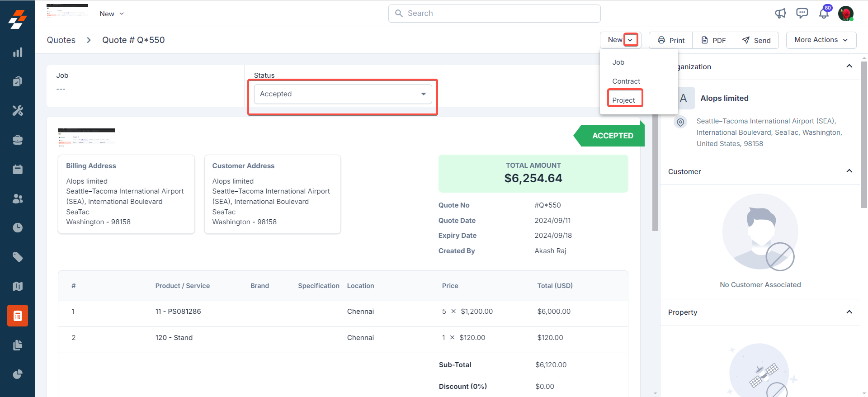Expand the More Actions dropdown
Screen dimensions: 868x397
point(821,40)
